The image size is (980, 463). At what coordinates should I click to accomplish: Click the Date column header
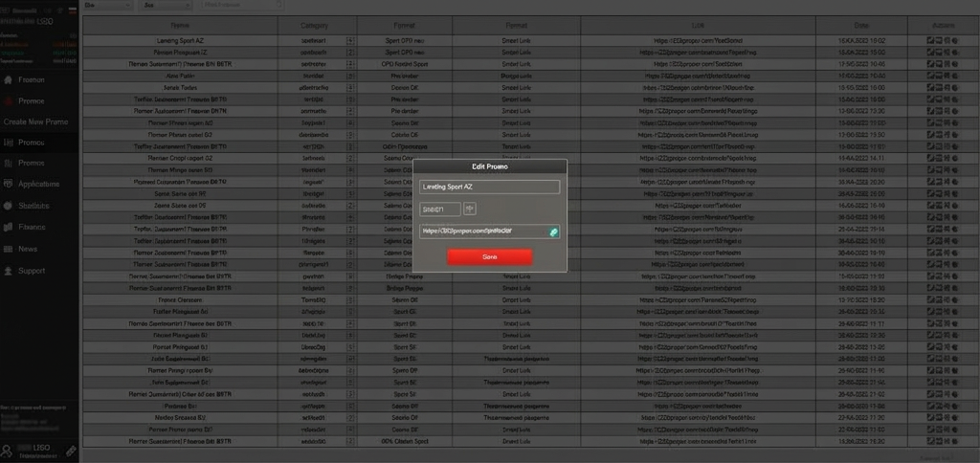click(x=861, y=26)
